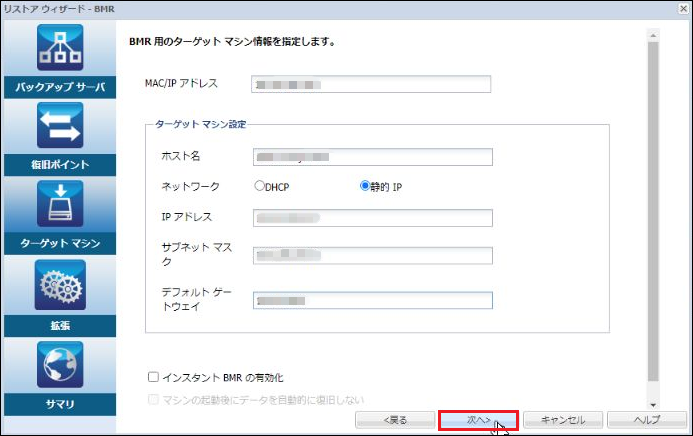The image size is (693, 436).
Task: Click the Target Machine drive icon
Action: click(60, 204)
